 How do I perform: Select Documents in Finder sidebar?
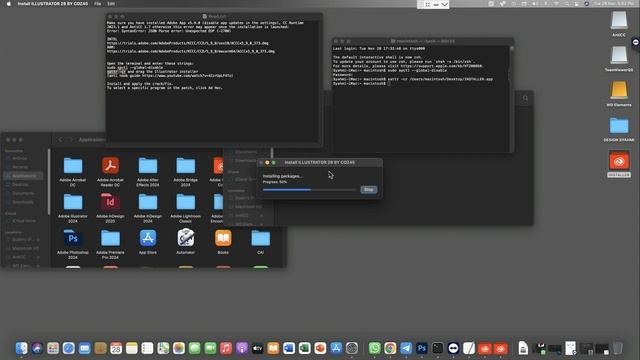click(x=23, y=193)
